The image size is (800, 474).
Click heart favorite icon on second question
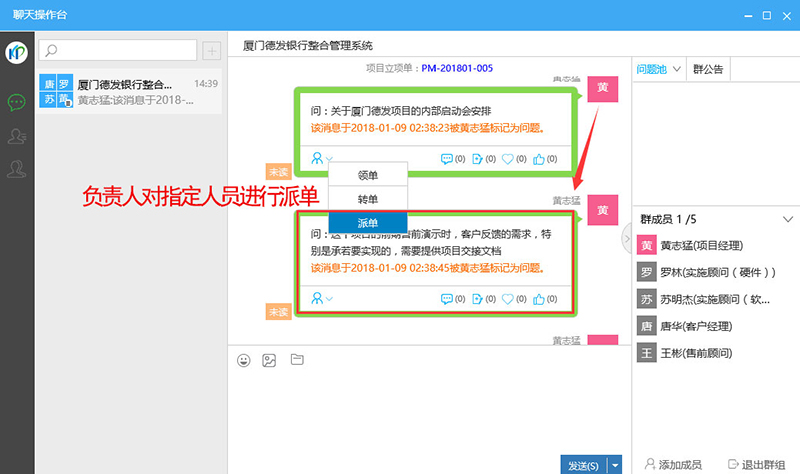pyautogui.click(x=508, y=299)
